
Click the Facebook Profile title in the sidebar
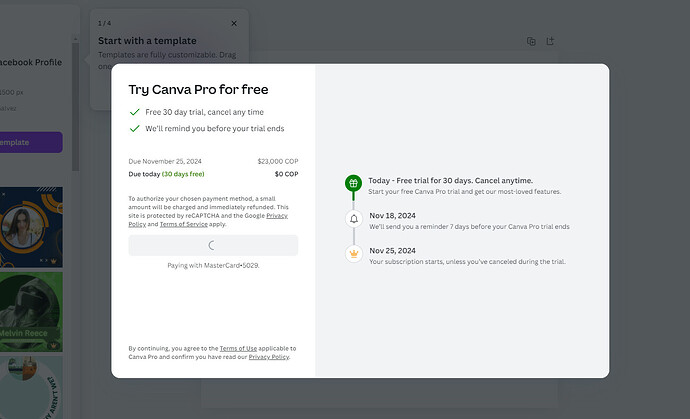tap(31, 62)
